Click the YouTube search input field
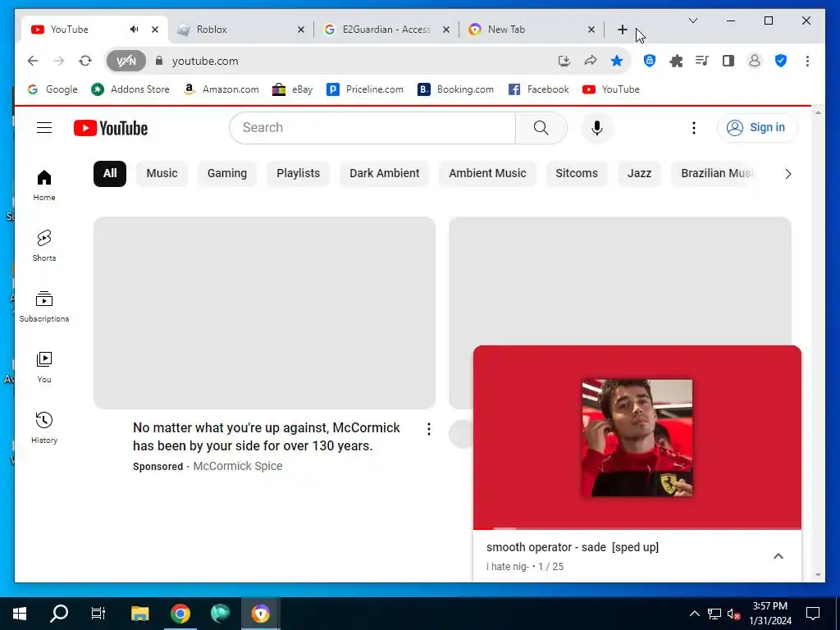The width and height of the screenshot is (840, 630). tap(372, 127)
